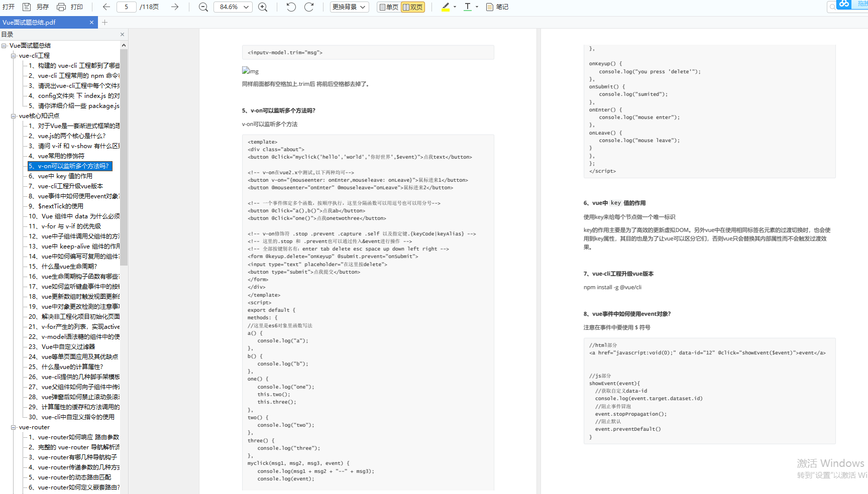Open the 84.6% zoom level dropdown
This screenshot has height=494, width=868.
pyautogui.click(x=233, y=7)
